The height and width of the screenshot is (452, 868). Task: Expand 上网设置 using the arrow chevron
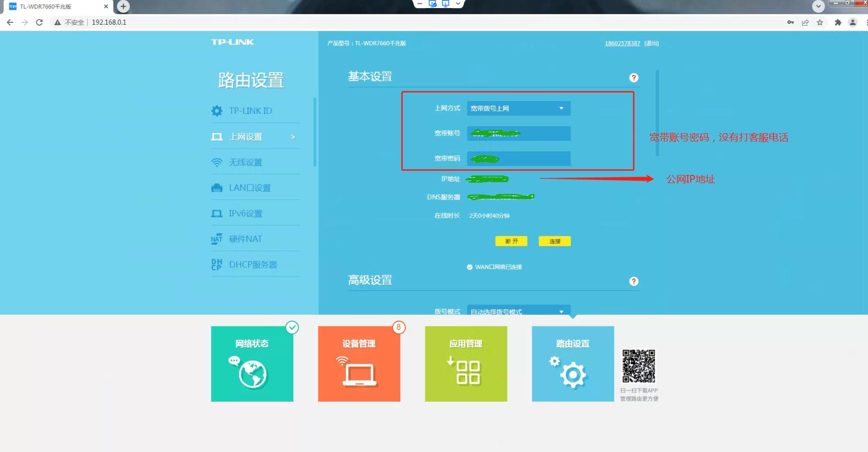(x=293, y=137)
